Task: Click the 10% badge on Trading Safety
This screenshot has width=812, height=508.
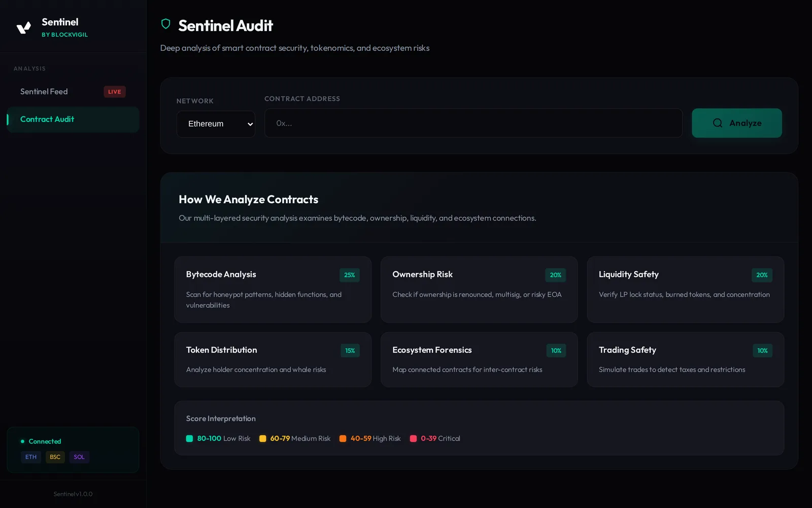Action: point(762,351)
